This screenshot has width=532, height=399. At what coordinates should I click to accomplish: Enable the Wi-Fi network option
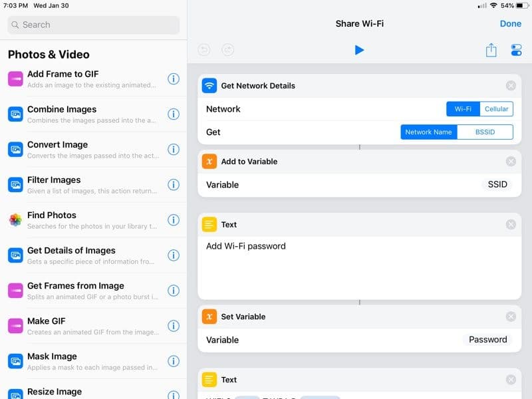(464, 108)
